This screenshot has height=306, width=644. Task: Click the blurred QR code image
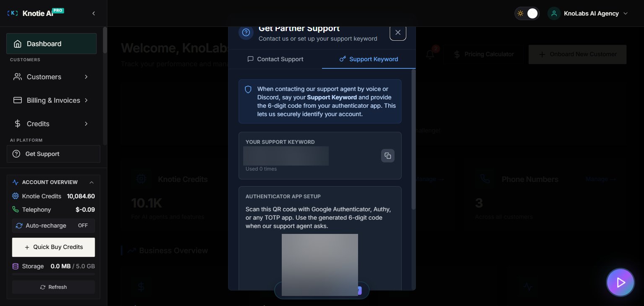[320, 265]
